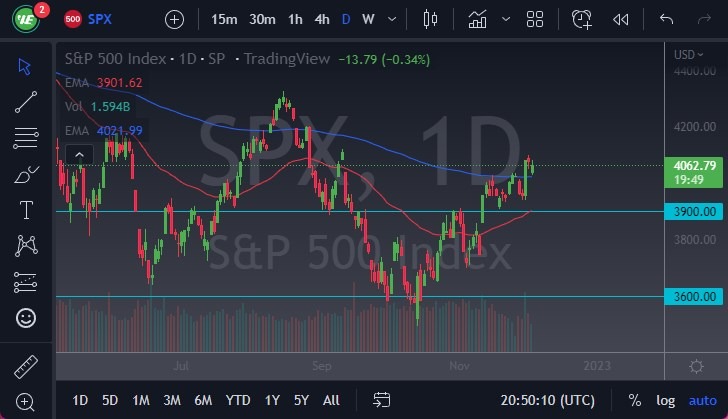Select the forecasting and measurement tool
The image size is (728, 419).
pos(26,282)
